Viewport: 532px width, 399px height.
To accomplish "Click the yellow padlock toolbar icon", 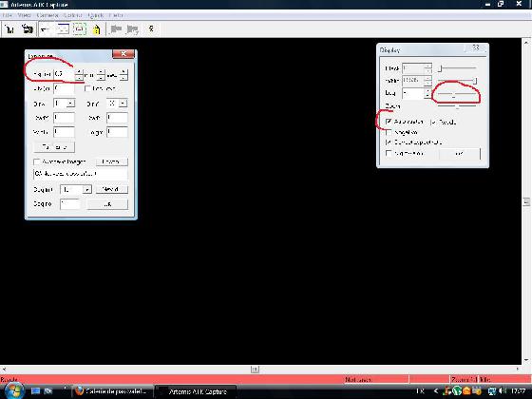I will [x=96, y=29].
